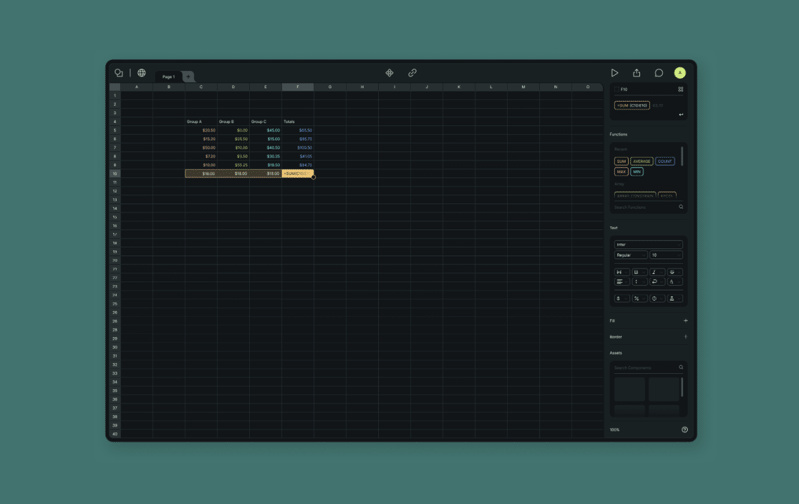Add a border with the plus icon

pyautogui.click(x=685, y=337)
